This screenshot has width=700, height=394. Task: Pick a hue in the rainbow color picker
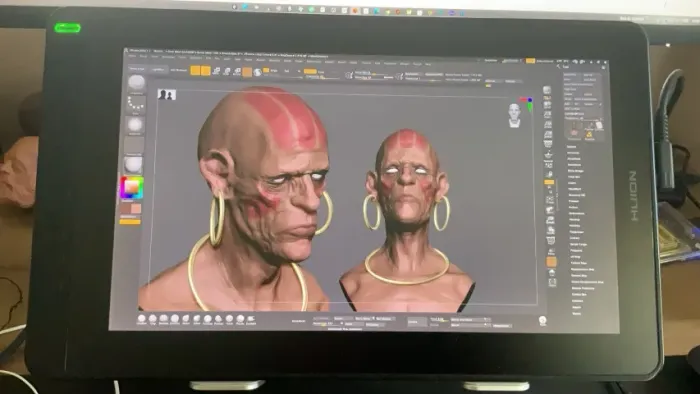(x=131, y=187)
